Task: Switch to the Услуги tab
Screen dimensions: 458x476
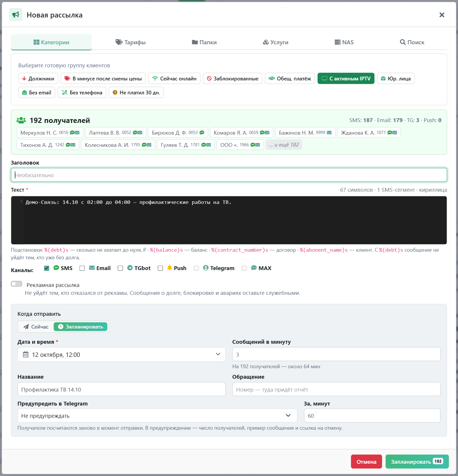Action: (x=276, y=42)
